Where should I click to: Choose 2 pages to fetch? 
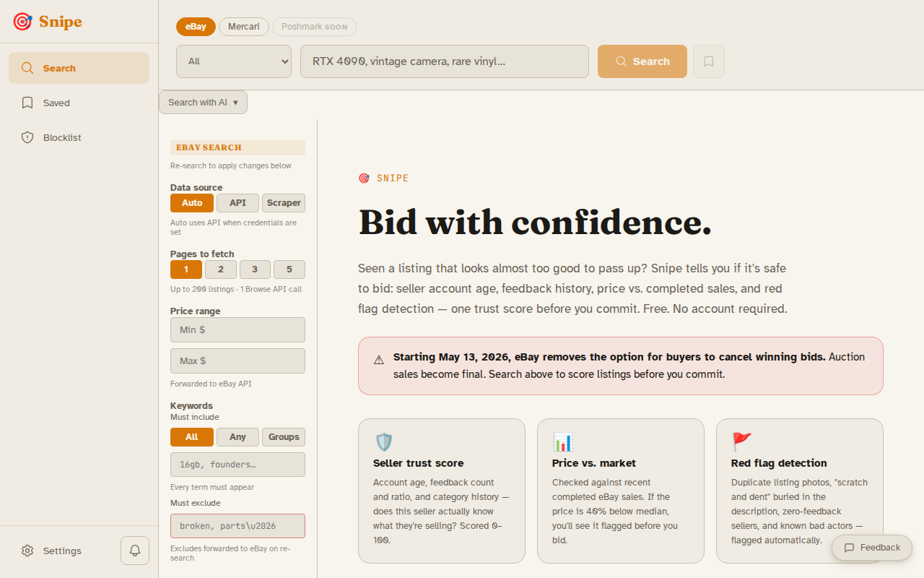[221, 269]
